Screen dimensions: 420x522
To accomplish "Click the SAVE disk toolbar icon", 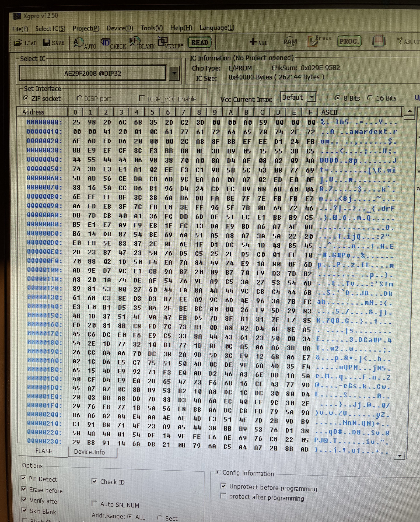I will 54,43.
